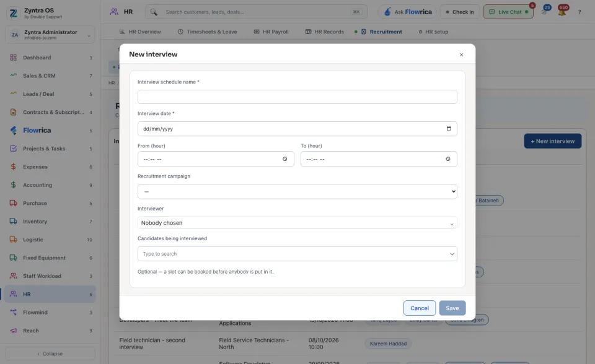
Task: Click the Purchase truck icon
Action: tap(13, 203)
